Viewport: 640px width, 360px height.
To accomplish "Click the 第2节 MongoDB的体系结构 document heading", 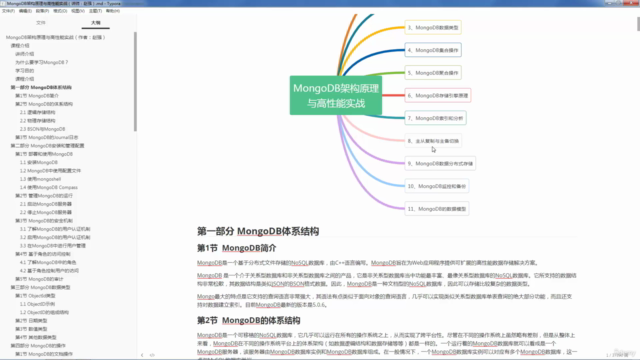I will [x=249, y=320].
